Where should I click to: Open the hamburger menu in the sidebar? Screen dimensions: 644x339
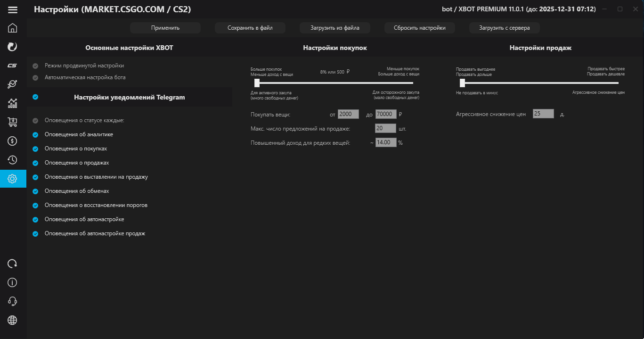click(x=13, y=10)
